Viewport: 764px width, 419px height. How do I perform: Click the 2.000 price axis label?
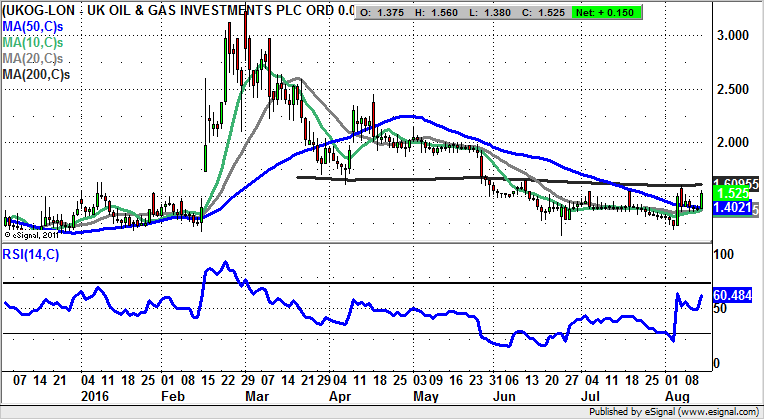[732, 143]
